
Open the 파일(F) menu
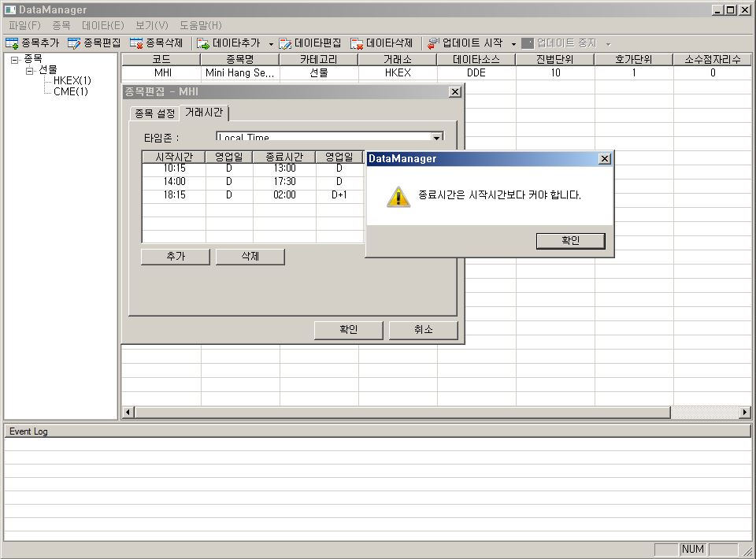tap(24, 25)
